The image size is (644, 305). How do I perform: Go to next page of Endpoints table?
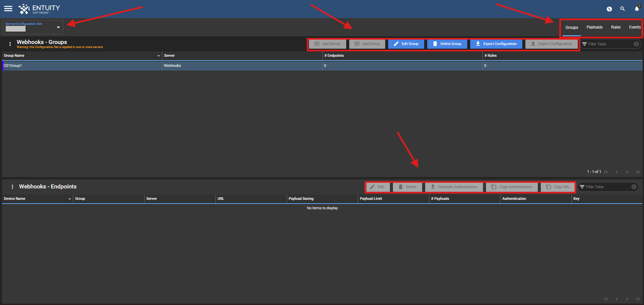point(627,299)
